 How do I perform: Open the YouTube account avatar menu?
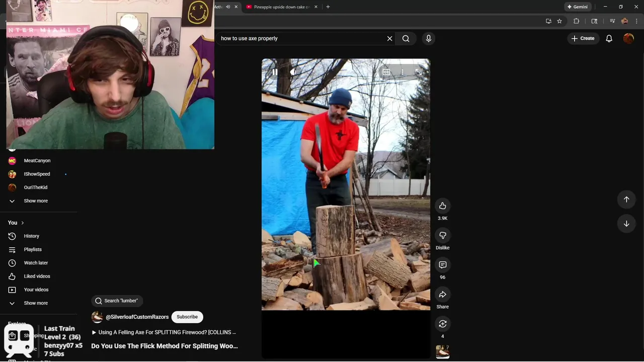(628, 38)
